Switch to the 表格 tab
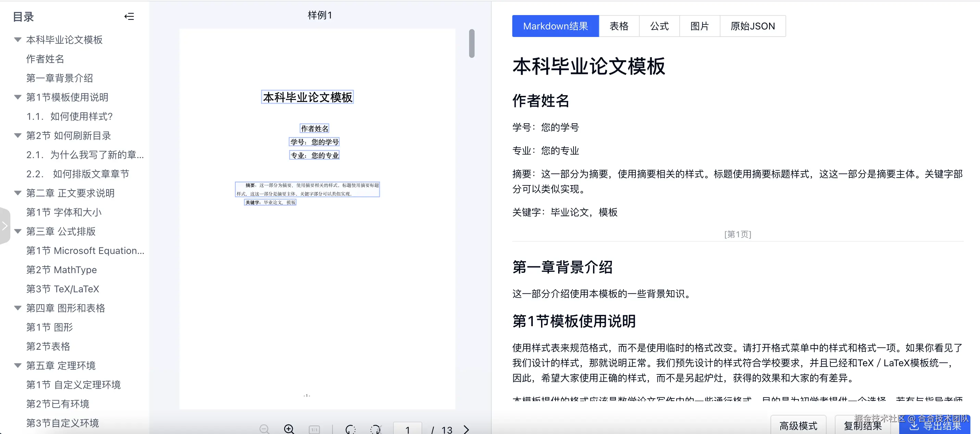This screenshot has height=434, width=980. click(619, 26)
